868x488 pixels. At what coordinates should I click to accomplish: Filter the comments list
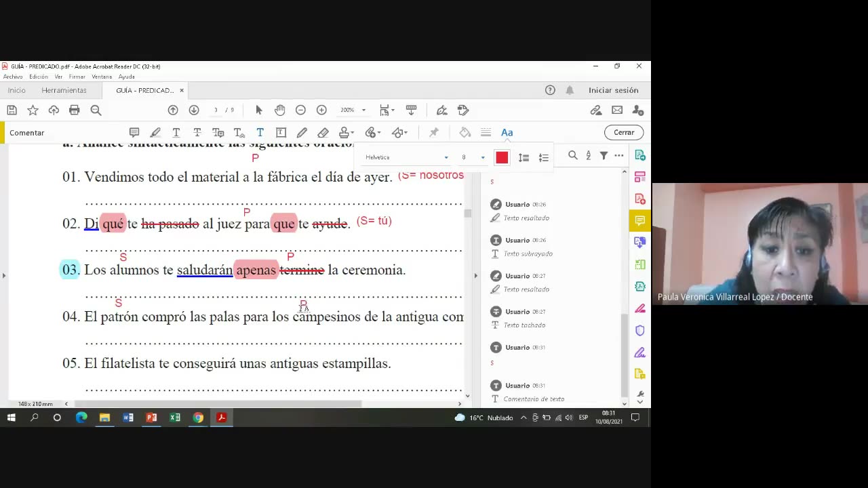point(604,155)
